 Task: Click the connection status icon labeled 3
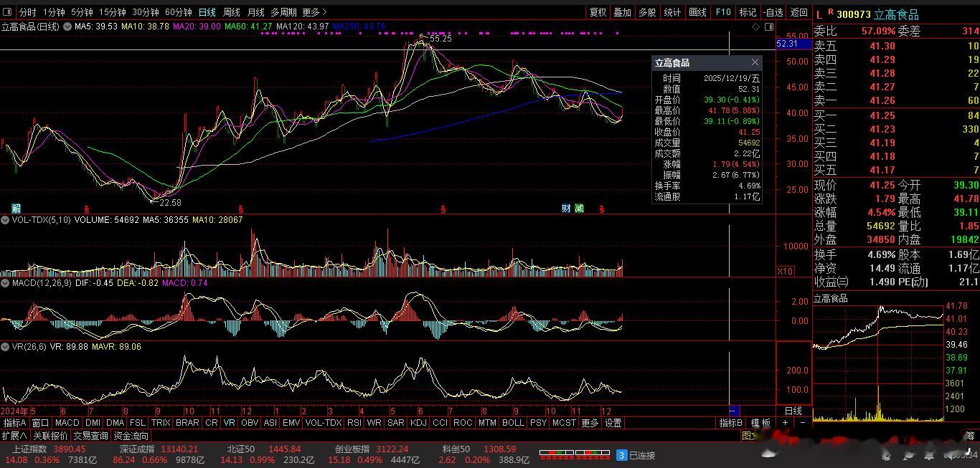[622, 455]
